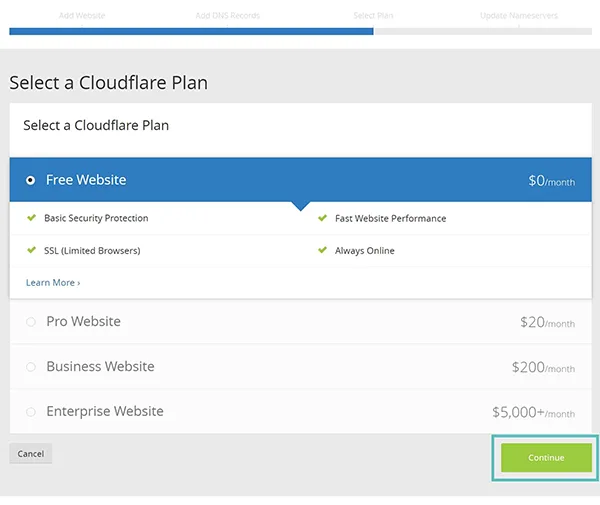This screenshot has width=600, height=505.
Task: Go to the Add Website step
Action: (x=82, y=16)
